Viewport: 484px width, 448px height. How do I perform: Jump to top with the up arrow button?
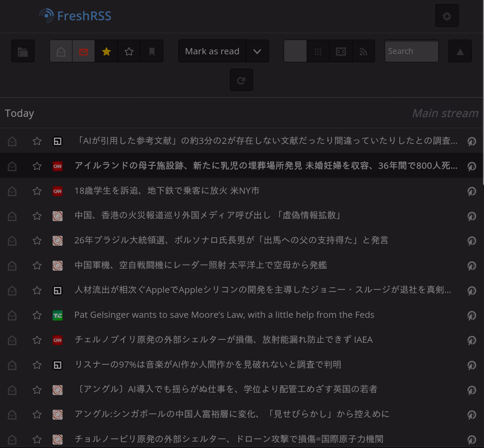[x=460, y=51]
